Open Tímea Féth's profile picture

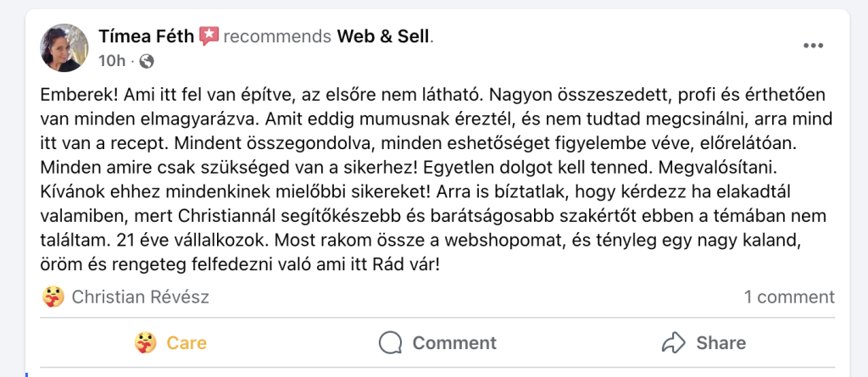pyautogui.click(x=64, y=48)
